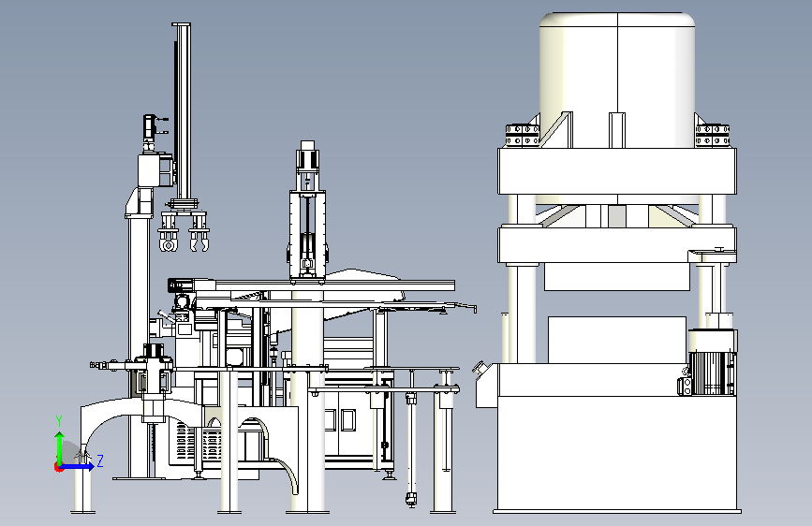Select the tall vertical rail of the manipulator
The height and width of the screenshot is (526, 812).
pyautogui.click(x=182, y=111)
